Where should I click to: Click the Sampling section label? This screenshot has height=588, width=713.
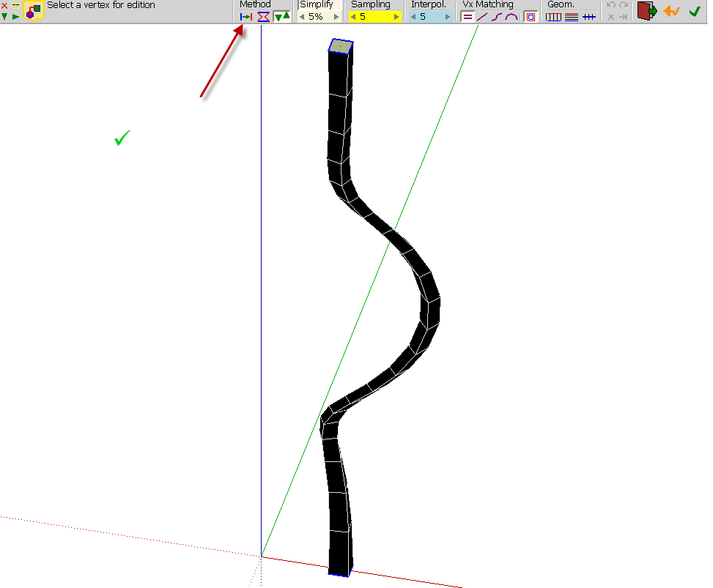(371, 4)
